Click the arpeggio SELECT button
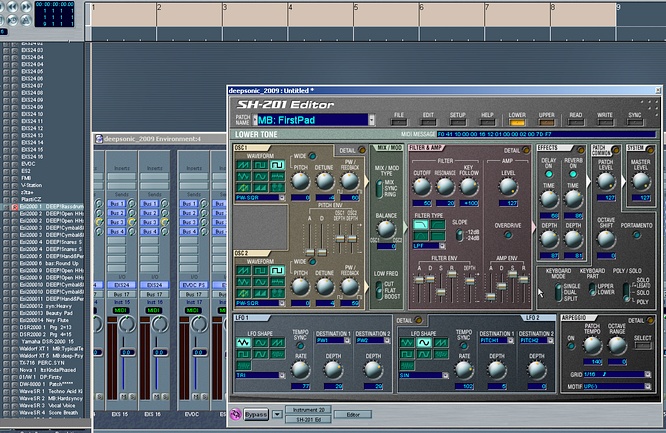This screenshot has width=666, height=433. click(x=643, y=346)
